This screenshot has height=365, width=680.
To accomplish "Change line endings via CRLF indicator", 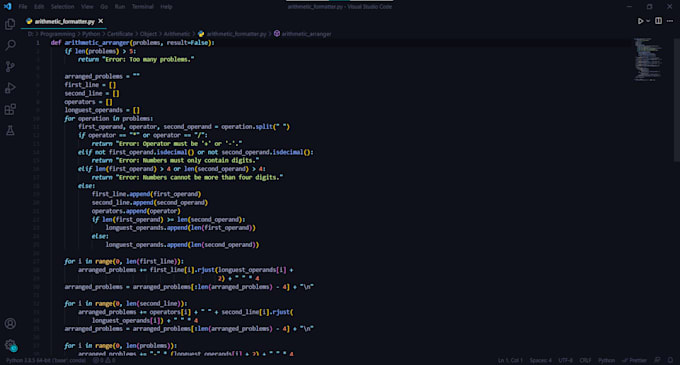I will click(x=585, y=360).
